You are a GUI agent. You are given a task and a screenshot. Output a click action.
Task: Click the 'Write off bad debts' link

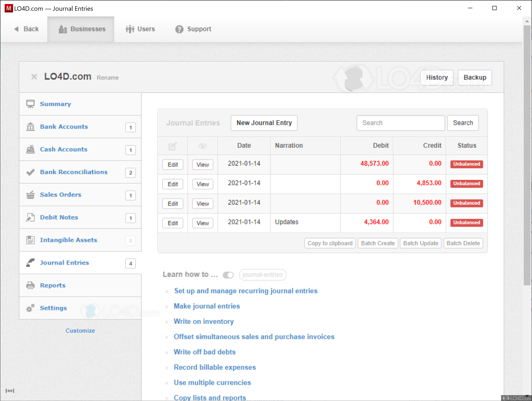[205, 352]
